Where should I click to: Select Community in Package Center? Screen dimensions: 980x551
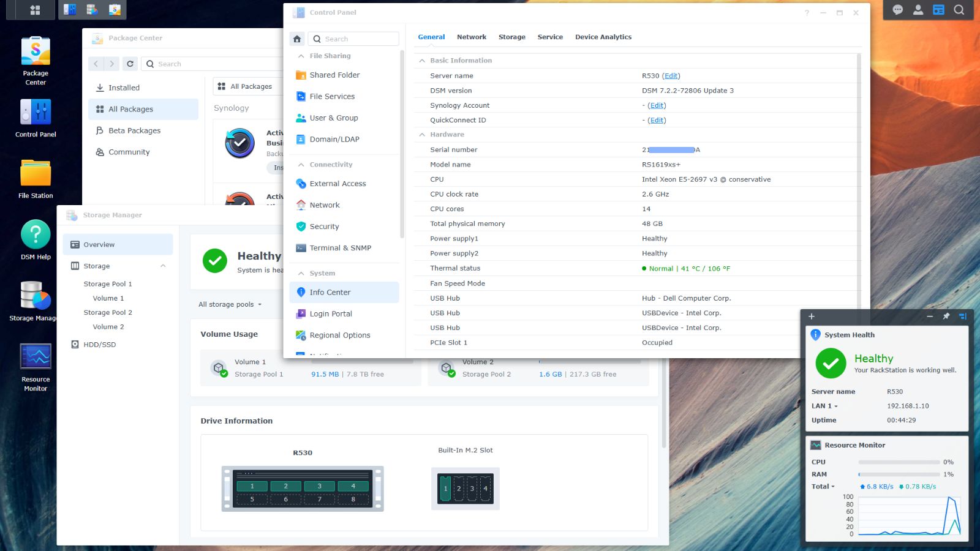pyautogui.click(x=143, y=152)
